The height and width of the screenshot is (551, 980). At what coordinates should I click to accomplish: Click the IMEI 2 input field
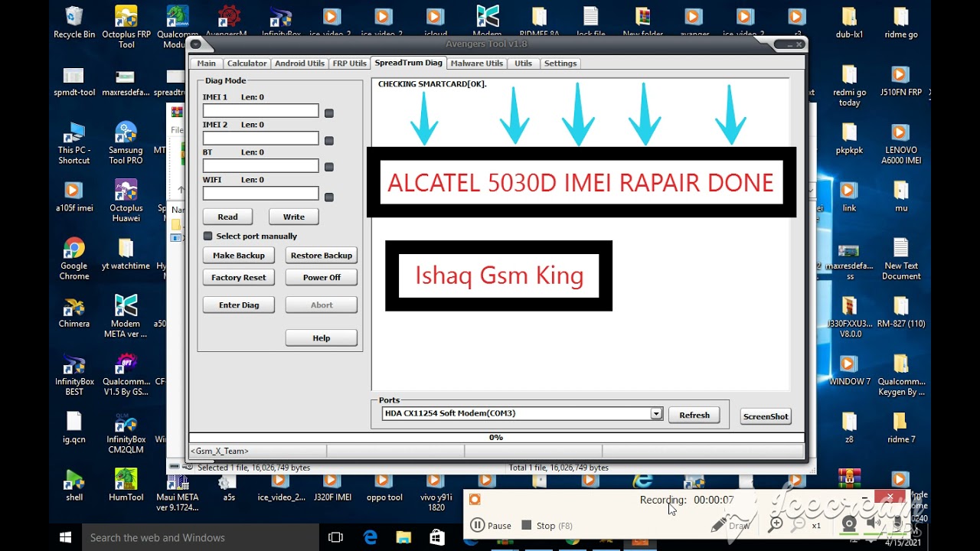[x=260, y=139]
